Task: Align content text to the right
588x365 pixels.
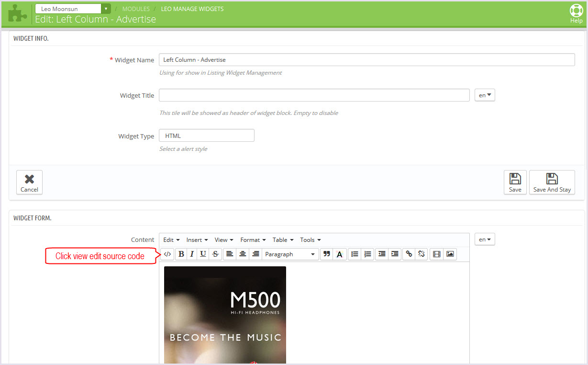Action: [255, 254]
